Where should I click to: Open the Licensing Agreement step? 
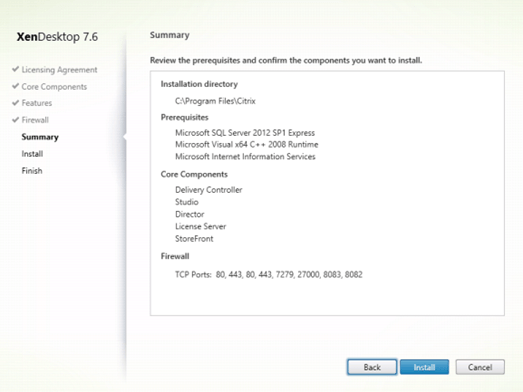pyautogui.click(x=59, y=70)
